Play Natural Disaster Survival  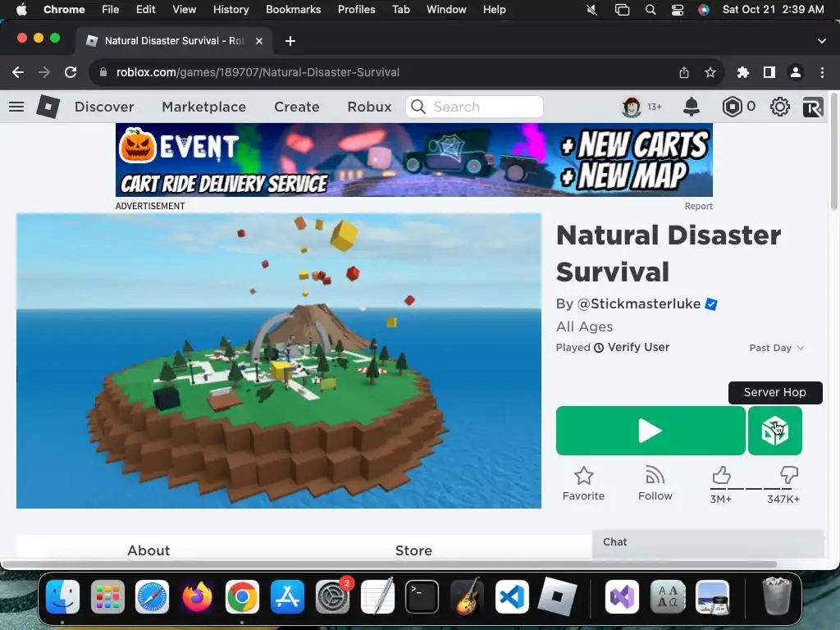[651, 431]
